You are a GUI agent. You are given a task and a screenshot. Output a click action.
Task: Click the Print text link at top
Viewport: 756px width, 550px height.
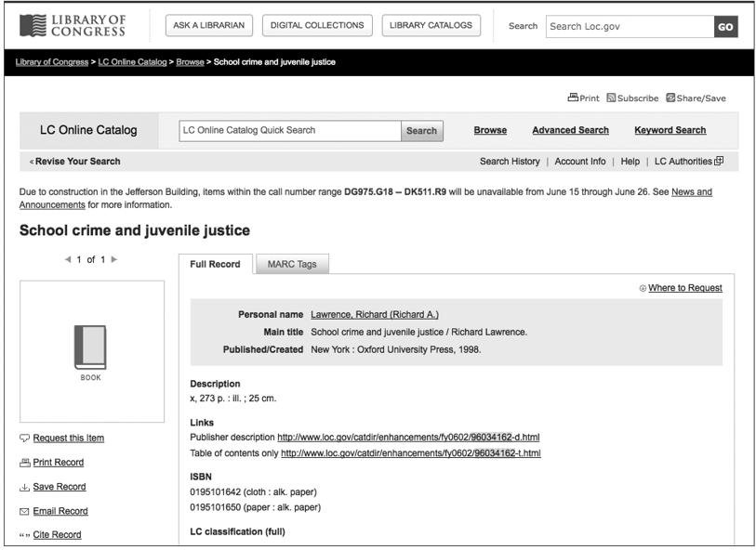tap(590, 98)
